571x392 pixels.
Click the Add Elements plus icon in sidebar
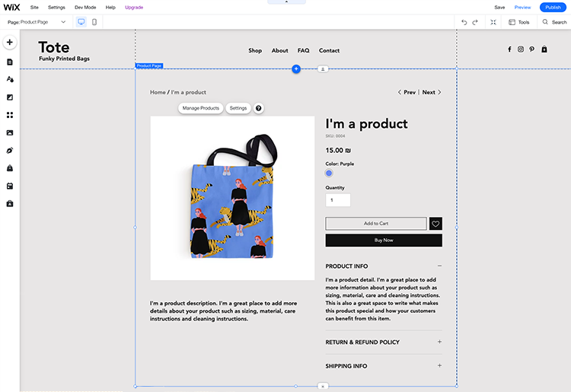tap(10, 42)
